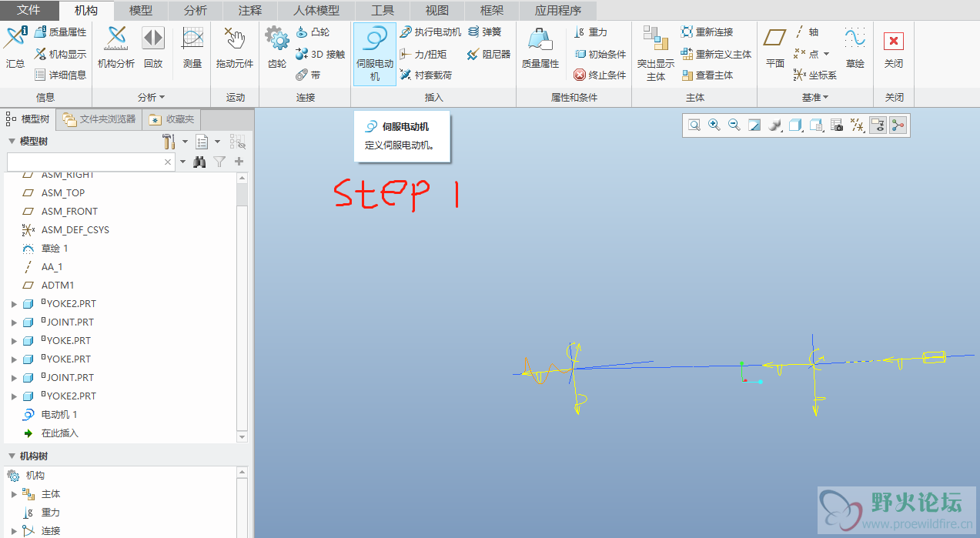Viewport: 980px width, 538px height.
Task: Open the ribbon 质量属性 mass properties tool
Action: (x=540, y=47)
